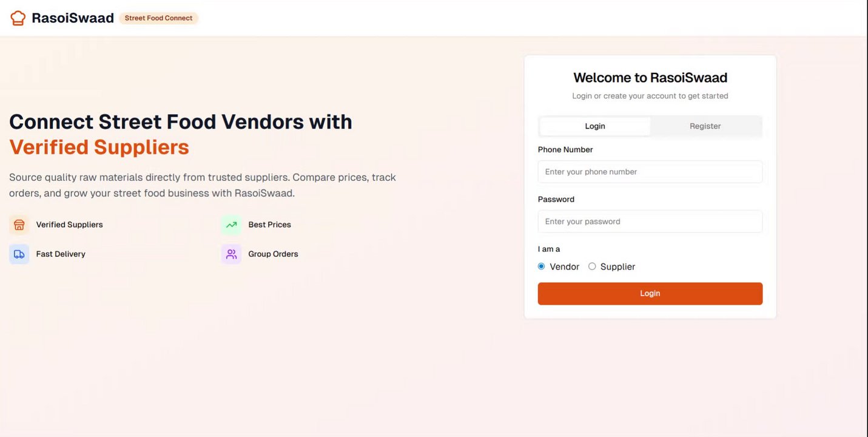The image size is (868, 437).
Task: Select the Vendor radio option
Action: click(542, 266)
